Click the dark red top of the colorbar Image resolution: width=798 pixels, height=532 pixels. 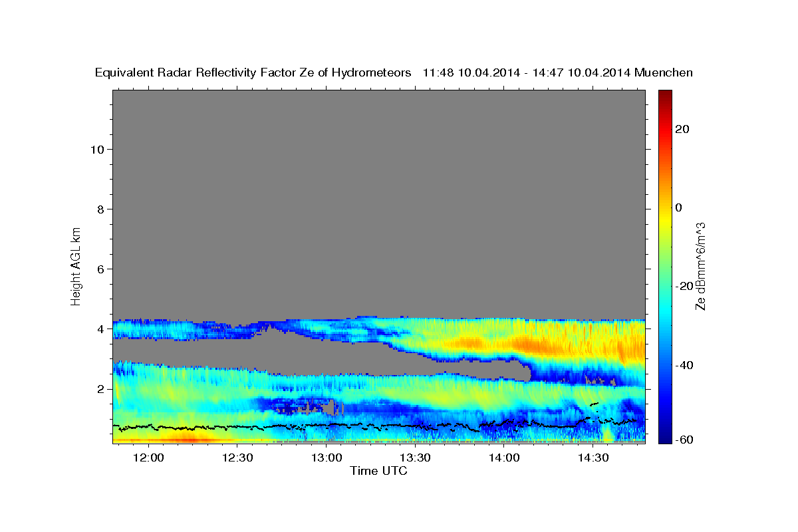[x=665, y=94]
